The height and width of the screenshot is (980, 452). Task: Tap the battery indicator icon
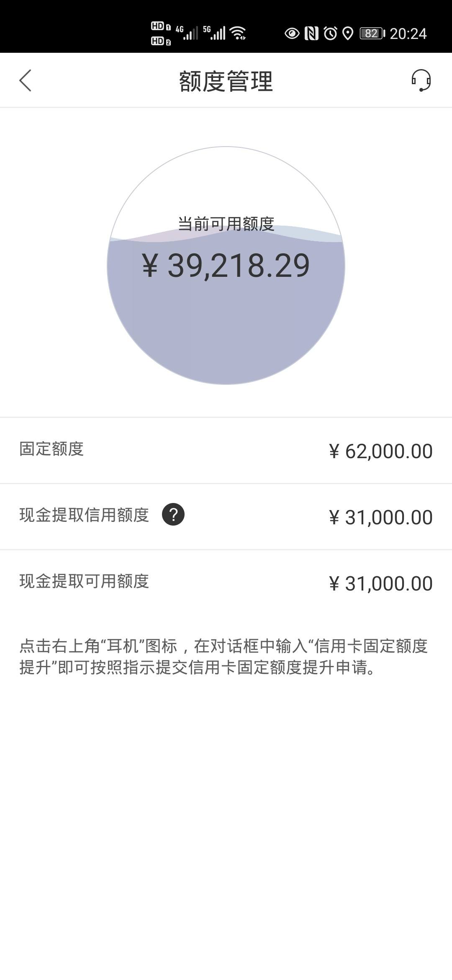click(x=372, y=33)
